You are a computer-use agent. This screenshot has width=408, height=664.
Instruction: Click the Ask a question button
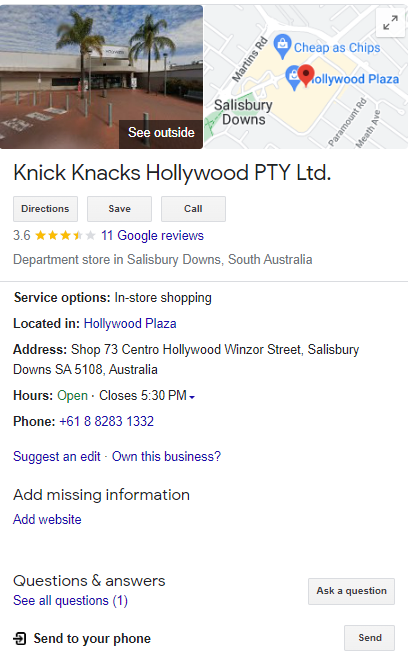point(351,591)
